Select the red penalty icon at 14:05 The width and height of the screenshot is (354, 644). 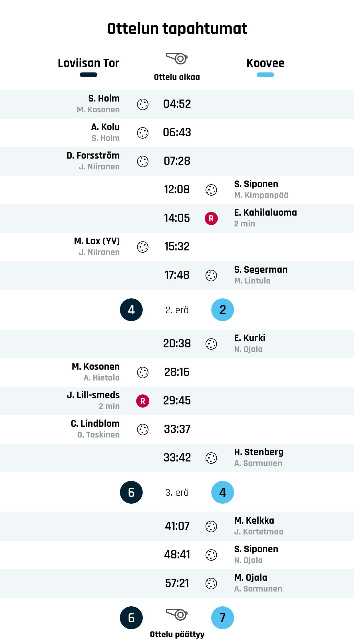click(211, 218)
